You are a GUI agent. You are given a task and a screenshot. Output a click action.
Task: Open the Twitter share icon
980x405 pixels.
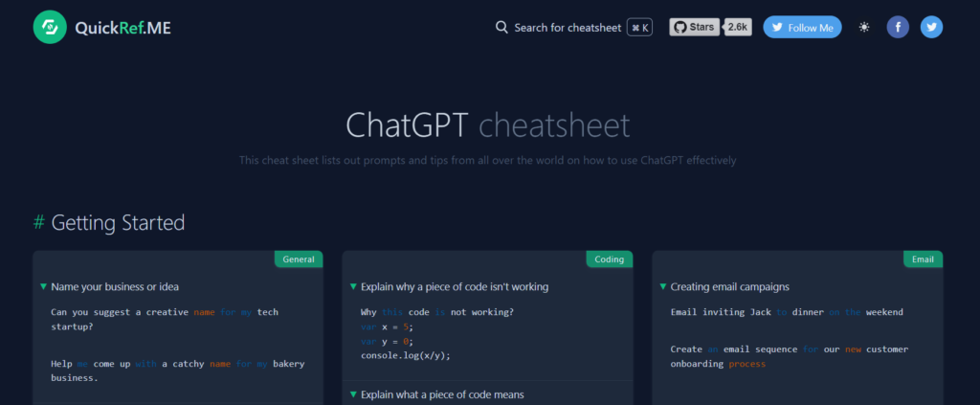point(932,28)
